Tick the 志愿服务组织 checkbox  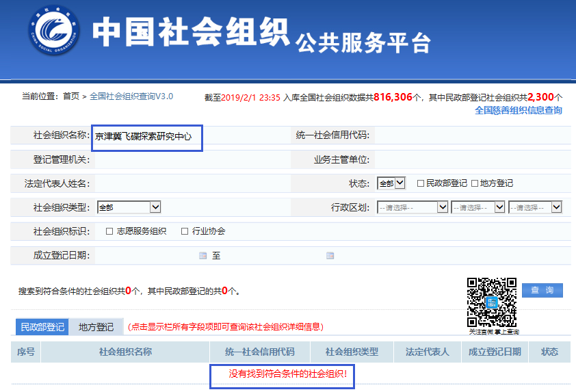109,231
